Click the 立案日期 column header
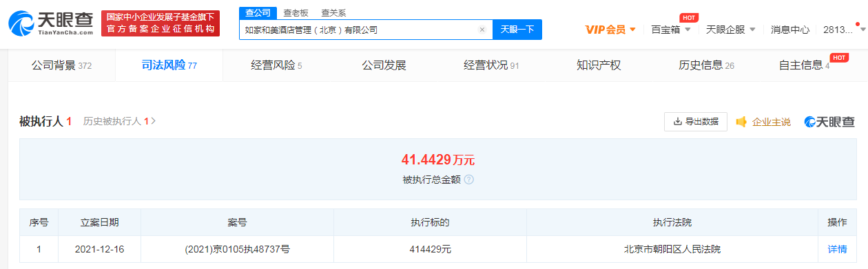 100,222
